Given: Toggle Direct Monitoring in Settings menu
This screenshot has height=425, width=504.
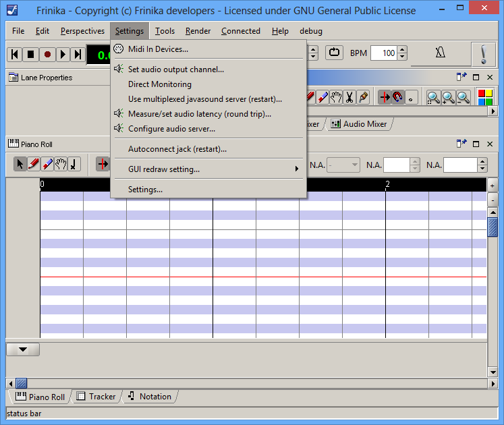Looking at the screenshot, I should (x=160, y=84).
